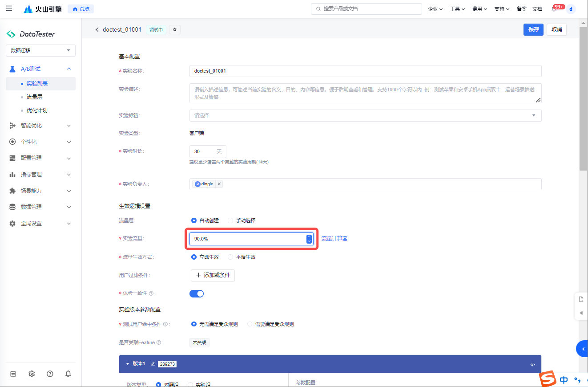588x387 pixels.
Task: Collapse the A/B测试 menu section
Action: [x=69, y=69]
